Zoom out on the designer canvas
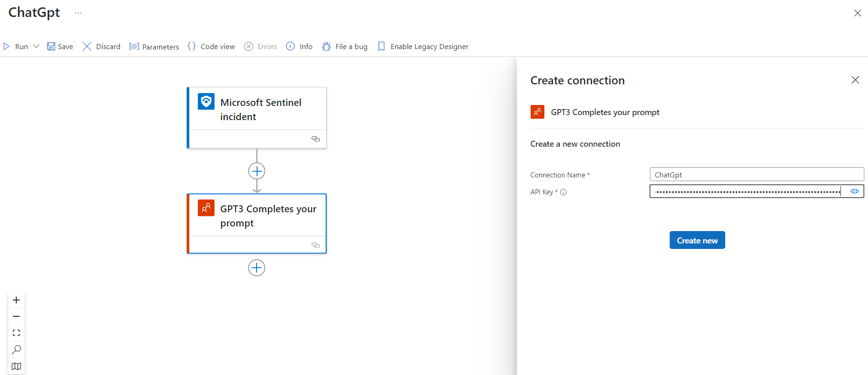Image resolution: width=868 pixels, height=375 pixels. pyautogui.click(x=16, y=316)
